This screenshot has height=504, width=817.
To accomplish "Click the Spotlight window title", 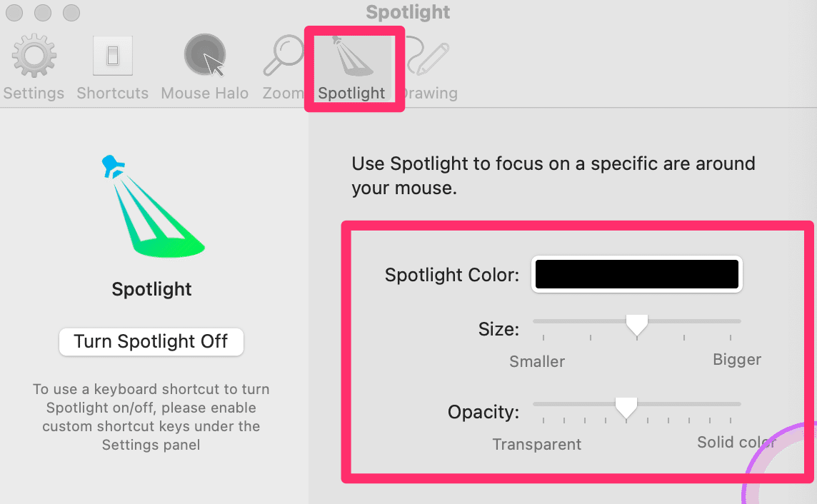I will coord(408,12).
